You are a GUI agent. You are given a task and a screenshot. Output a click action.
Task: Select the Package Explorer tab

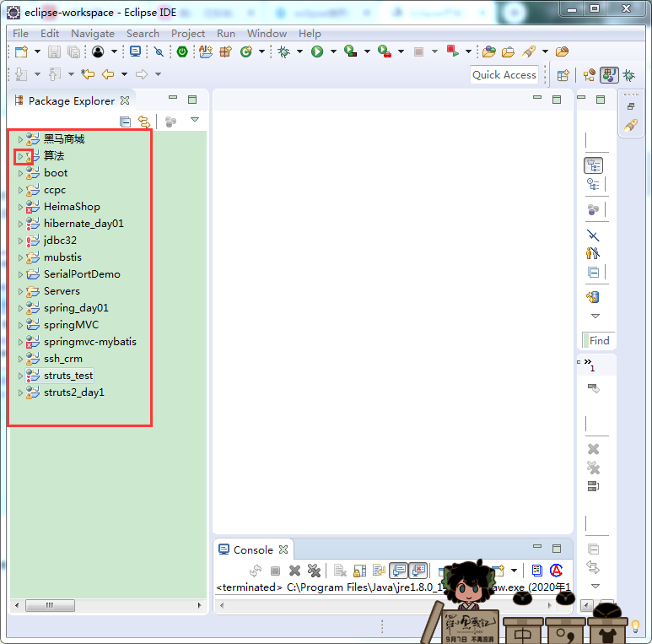point(72,101)
